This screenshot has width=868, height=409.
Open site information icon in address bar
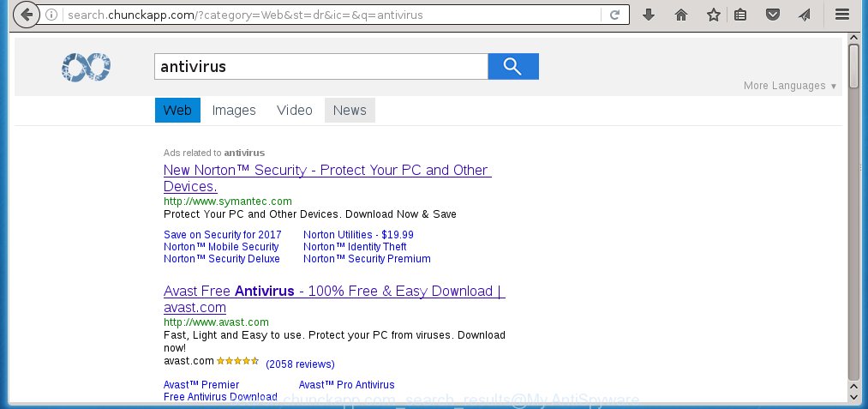51,15
